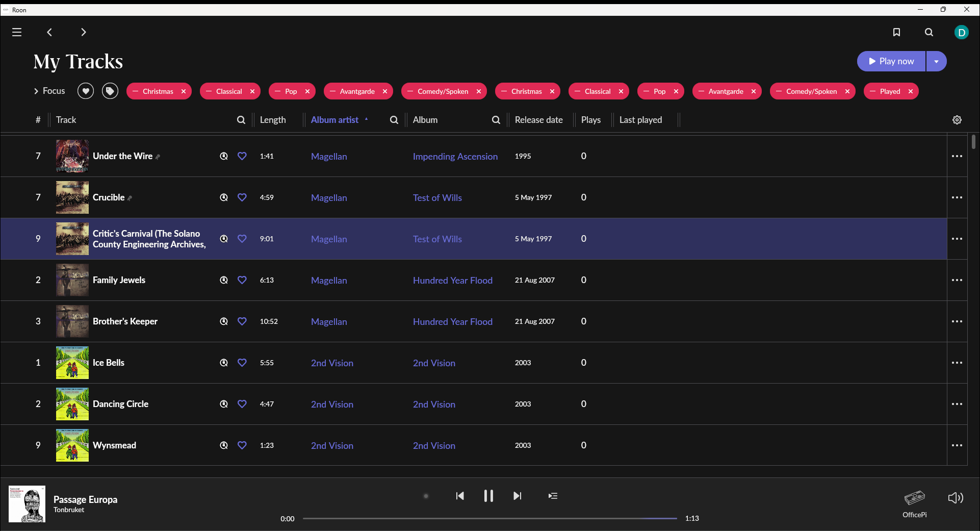Sort by the Length column header

[x=273, y=120]
